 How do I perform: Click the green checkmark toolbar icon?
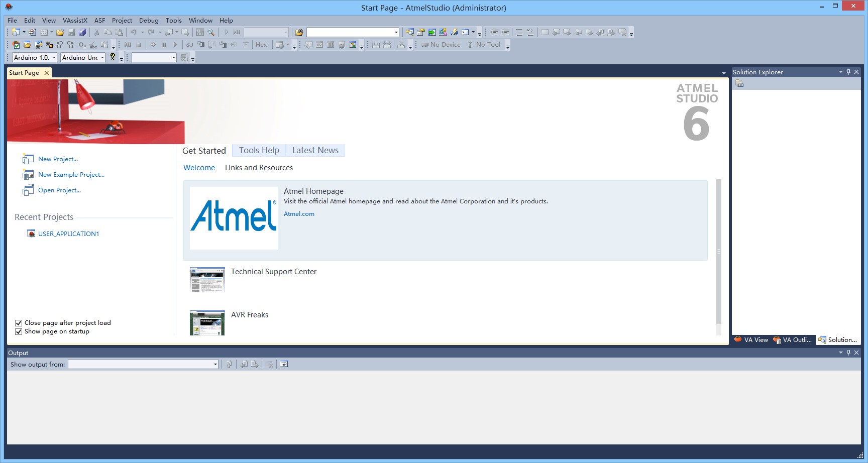click(16, 45)
